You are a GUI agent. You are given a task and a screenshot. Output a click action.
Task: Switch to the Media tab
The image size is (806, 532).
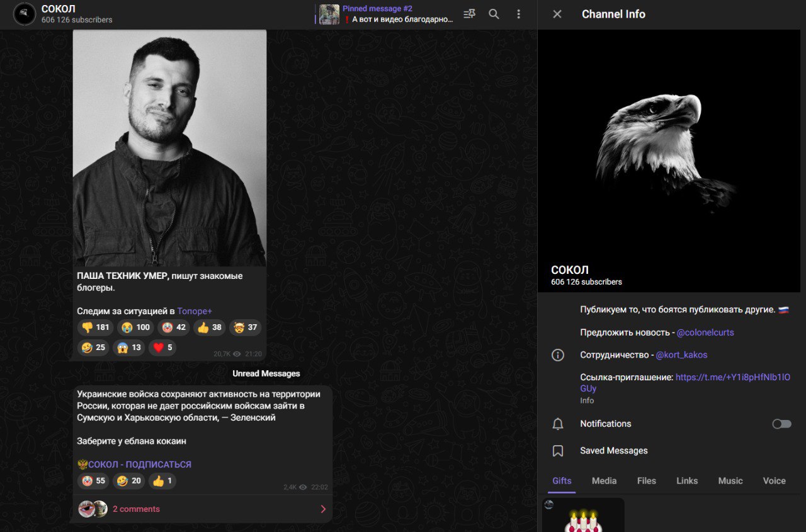tap(604, 481)
